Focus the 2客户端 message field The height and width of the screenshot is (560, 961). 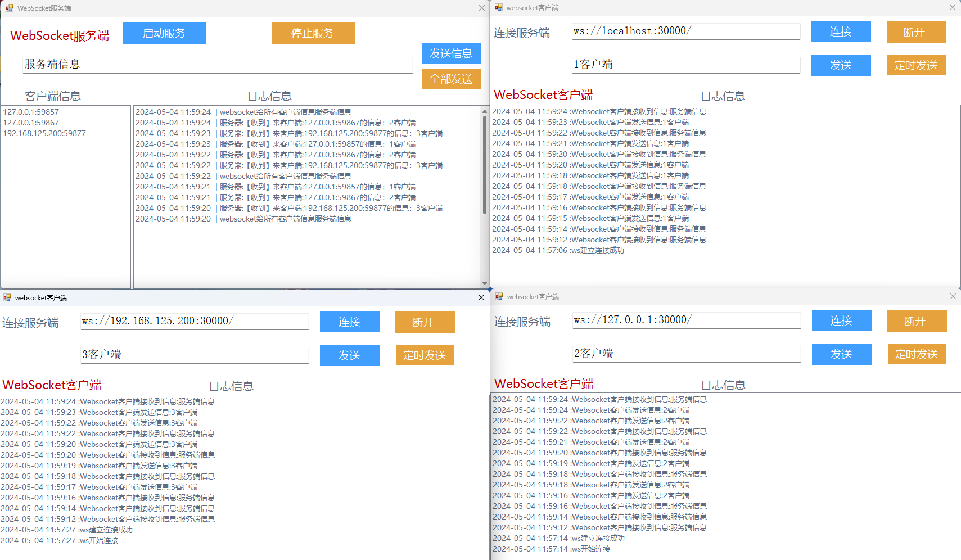687,354
